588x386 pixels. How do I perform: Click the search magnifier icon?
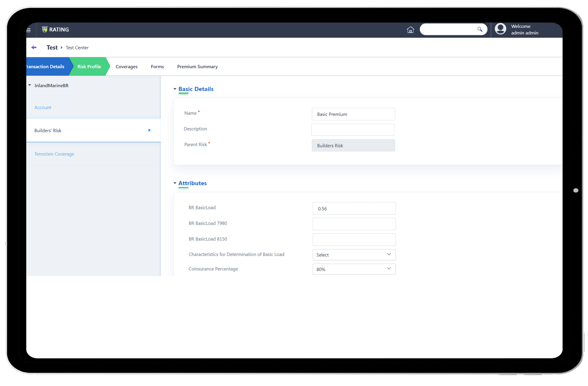click(x=480, y=29)
